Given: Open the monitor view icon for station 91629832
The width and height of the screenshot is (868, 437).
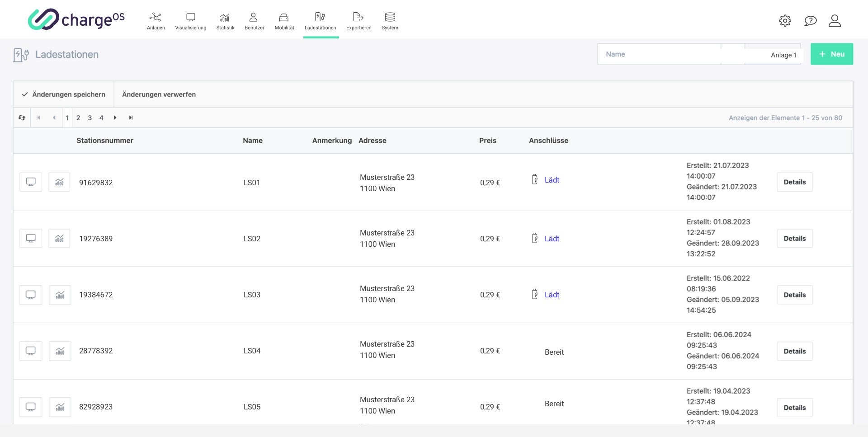Looking at the screenshot, I should 31,182.
